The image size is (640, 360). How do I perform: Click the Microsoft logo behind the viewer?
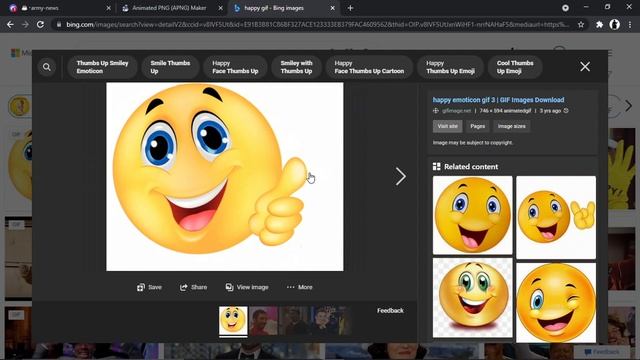point(16,53)
